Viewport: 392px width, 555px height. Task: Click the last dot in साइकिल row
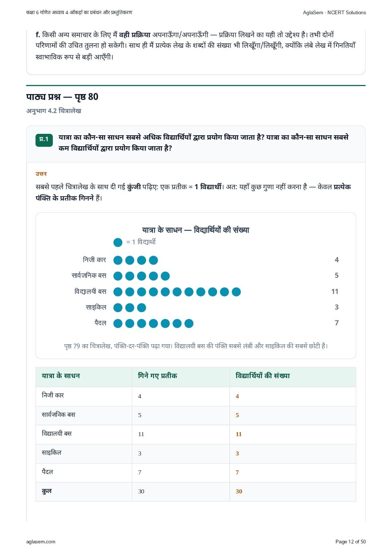coord(141,307)
